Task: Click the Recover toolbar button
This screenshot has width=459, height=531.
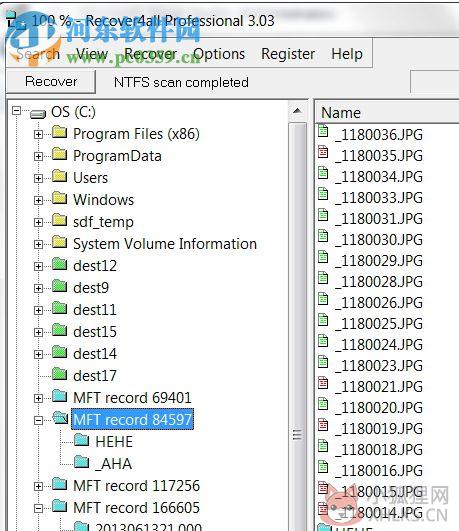Action: coord(51,82)
